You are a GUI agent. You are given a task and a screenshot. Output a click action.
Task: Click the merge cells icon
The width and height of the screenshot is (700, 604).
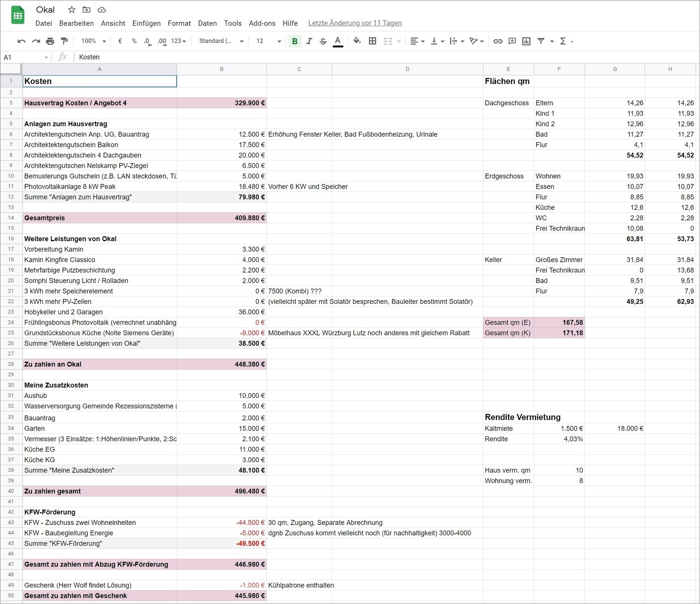coord(388,41)
